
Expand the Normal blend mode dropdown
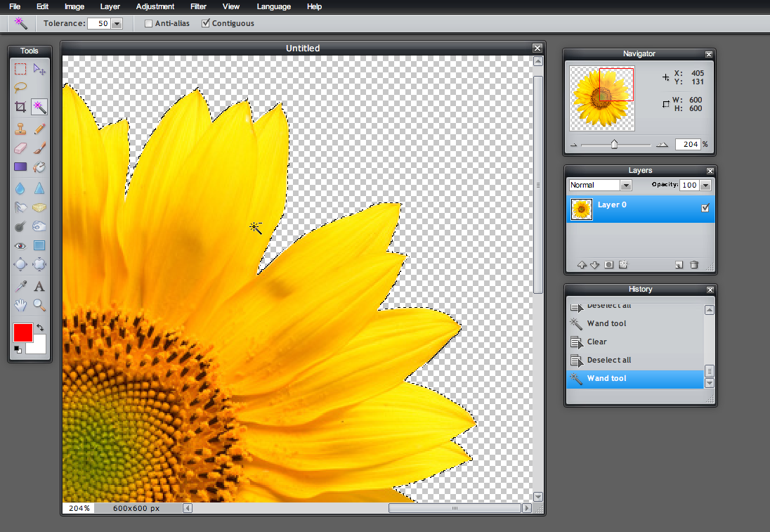pos(625,186)
